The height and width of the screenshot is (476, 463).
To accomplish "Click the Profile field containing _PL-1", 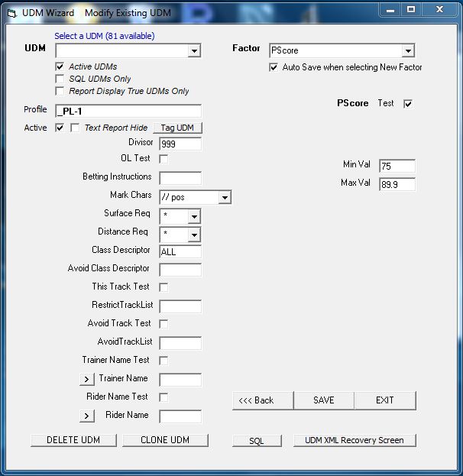I will click(128, 111).
